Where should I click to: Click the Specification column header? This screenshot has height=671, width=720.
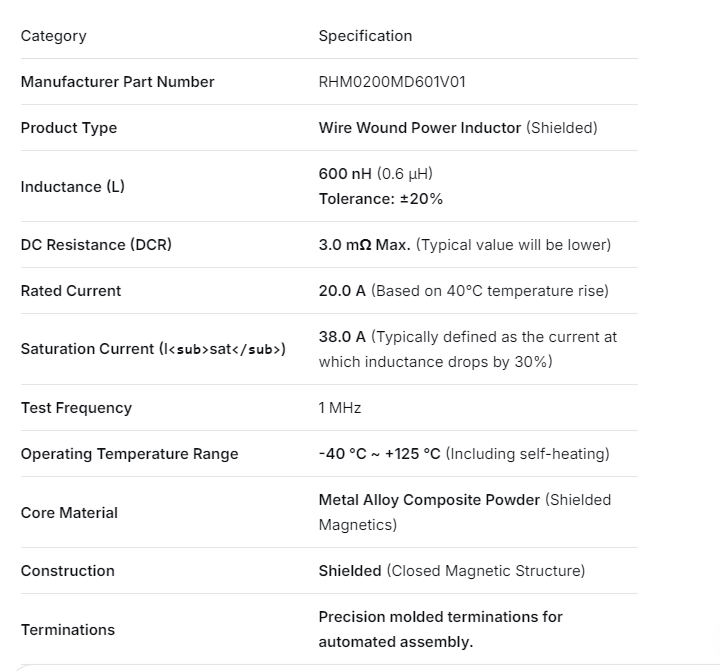[365, 36]
